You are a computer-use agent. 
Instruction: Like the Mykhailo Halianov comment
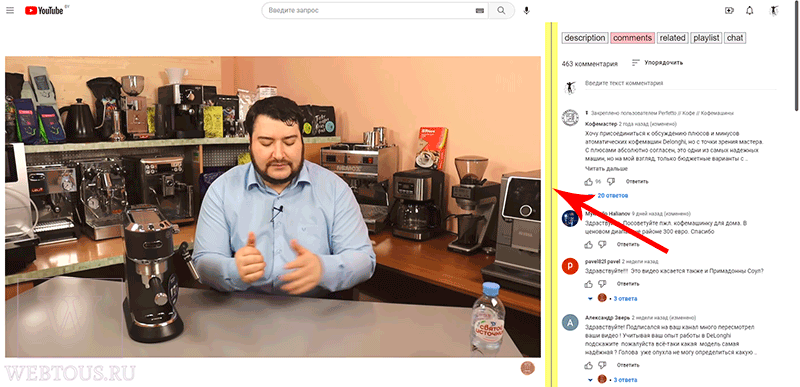[x=588, y=244]
